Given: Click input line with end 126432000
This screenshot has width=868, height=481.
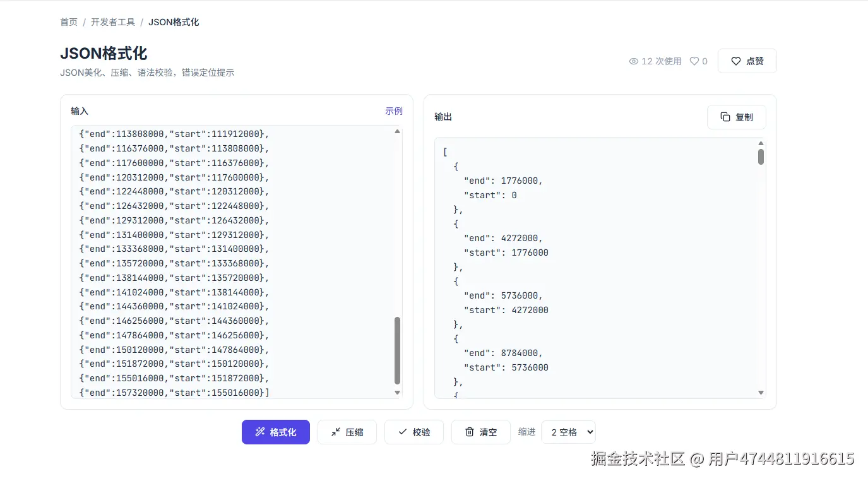Looking at the screenshot, I should point(174,206).
